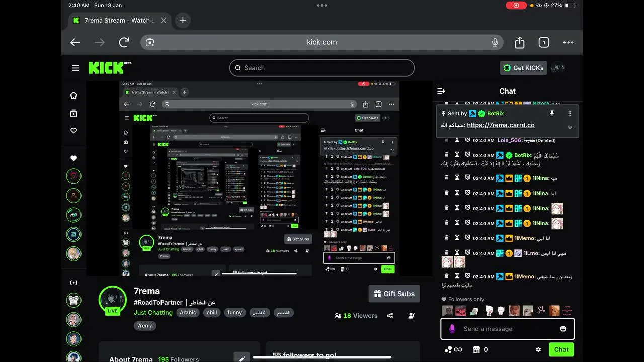
Task: Select the 7rema tag
Action: point(145,326)
